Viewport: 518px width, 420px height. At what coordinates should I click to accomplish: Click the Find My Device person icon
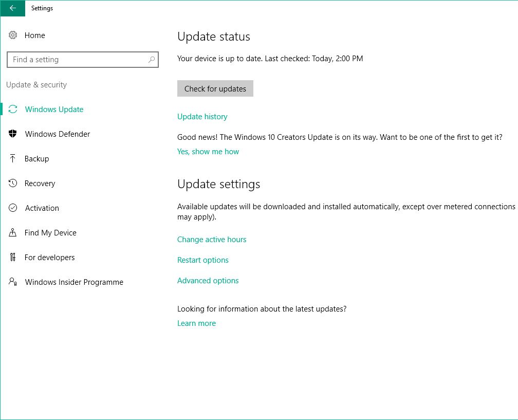pos(12,233)
